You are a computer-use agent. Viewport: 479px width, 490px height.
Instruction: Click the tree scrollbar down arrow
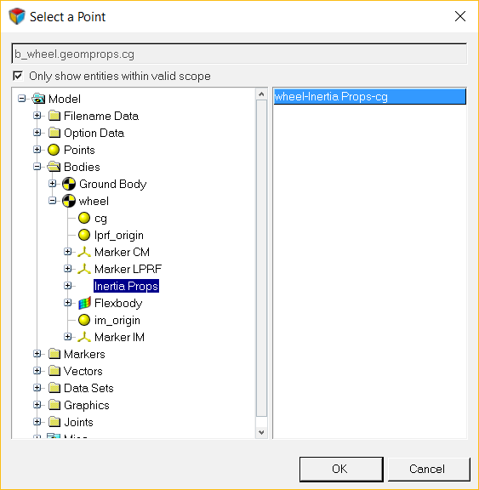point(262,432)
